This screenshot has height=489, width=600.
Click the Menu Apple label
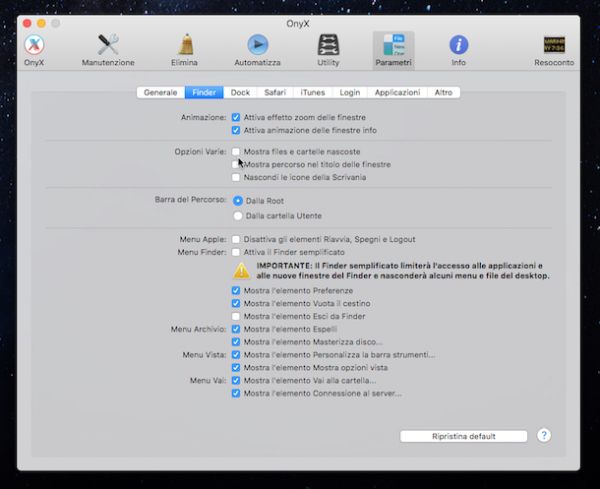203,240
